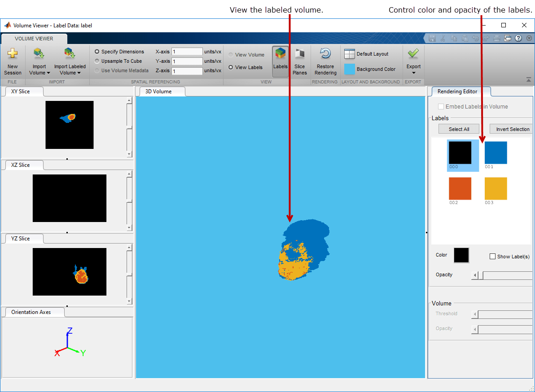Click the save icon in quick toolbar
Screen dimensions: 535x392
coord(432,38)
